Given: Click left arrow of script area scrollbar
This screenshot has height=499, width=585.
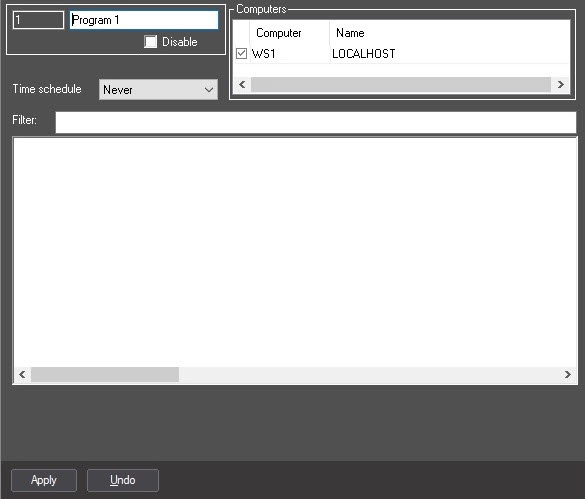Looking at the screenshot, I should (22, 374).
